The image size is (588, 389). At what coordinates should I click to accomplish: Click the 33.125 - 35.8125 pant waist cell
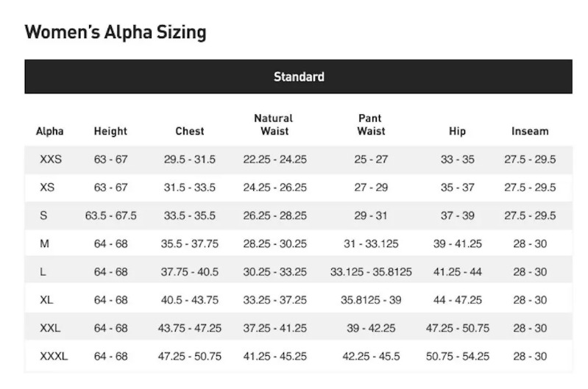pyautogui.click(x=371, y=271)
